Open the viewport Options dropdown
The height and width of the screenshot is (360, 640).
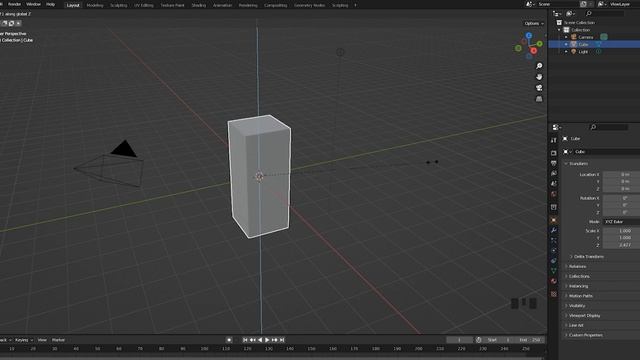(x=534, y=24)
